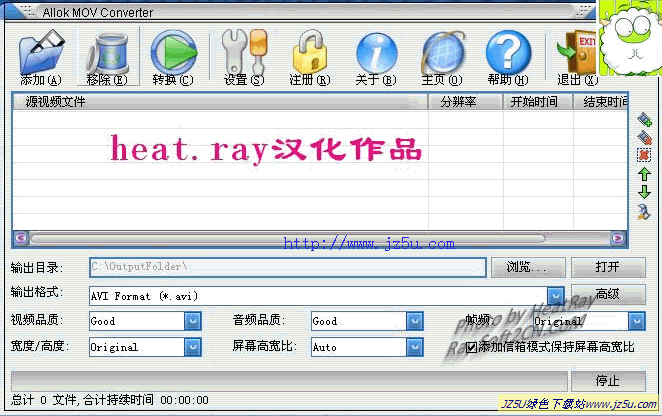Click the 打开 open folder button
The height and width of the screenshot is (416, 662).
[608, 267]
